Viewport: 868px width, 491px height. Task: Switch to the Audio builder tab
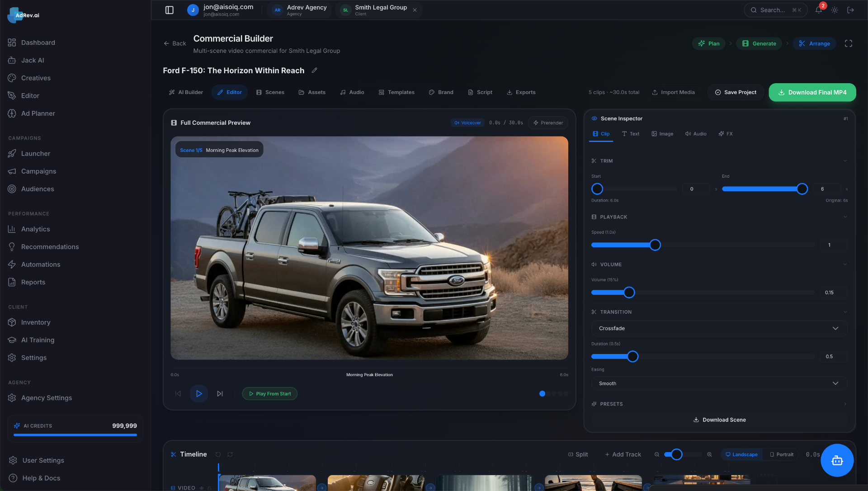point(352,92)
